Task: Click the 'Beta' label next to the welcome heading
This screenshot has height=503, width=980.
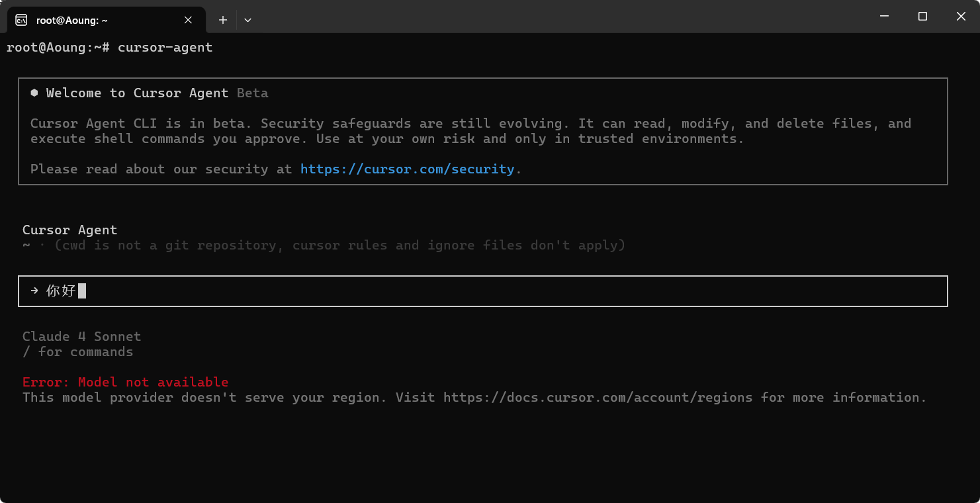Action: point(253,93)
